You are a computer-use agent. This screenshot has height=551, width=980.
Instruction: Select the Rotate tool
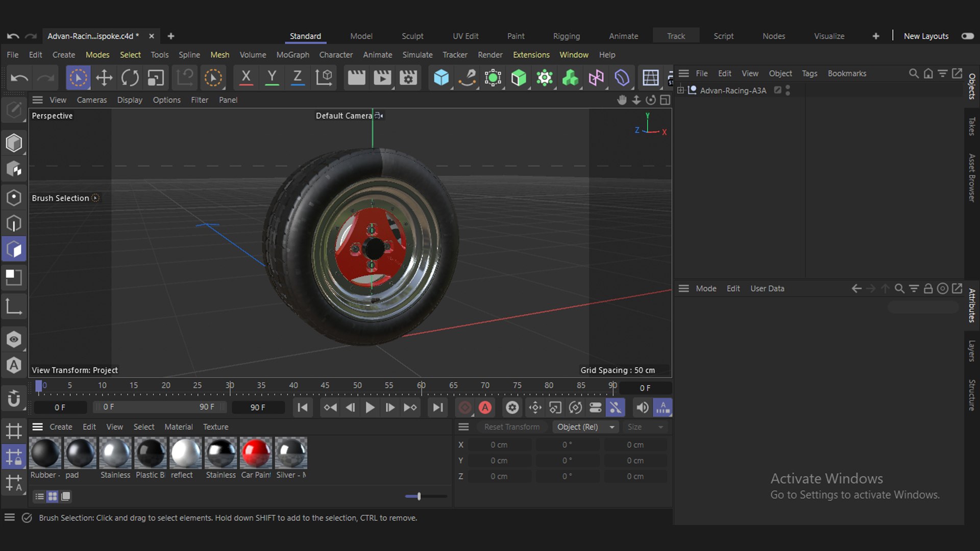pos(130,78)
